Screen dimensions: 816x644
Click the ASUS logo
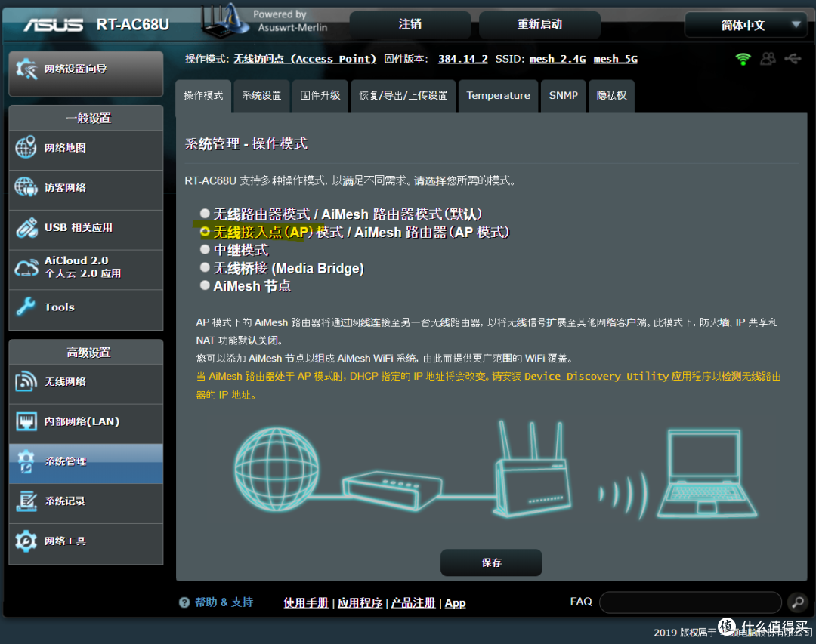(x=53, y=25)
